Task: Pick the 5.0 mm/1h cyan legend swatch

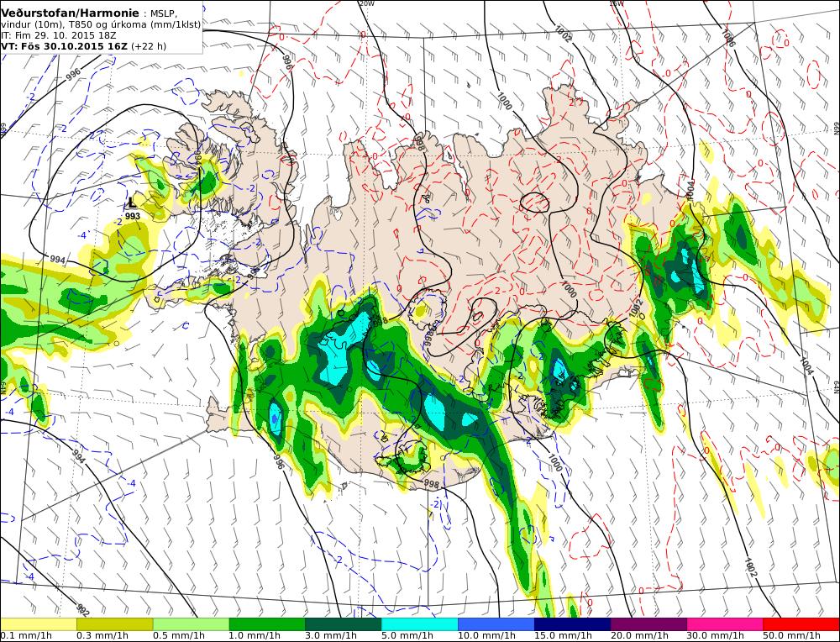Action: click(x=419, y=624)
